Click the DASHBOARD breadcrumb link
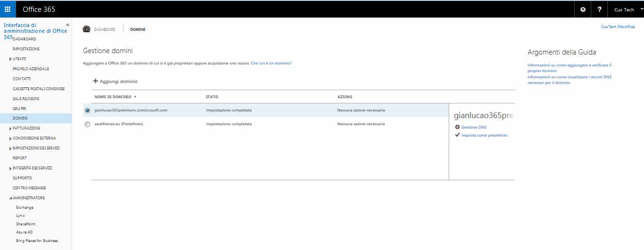644x250 pixels. (104, 29)
